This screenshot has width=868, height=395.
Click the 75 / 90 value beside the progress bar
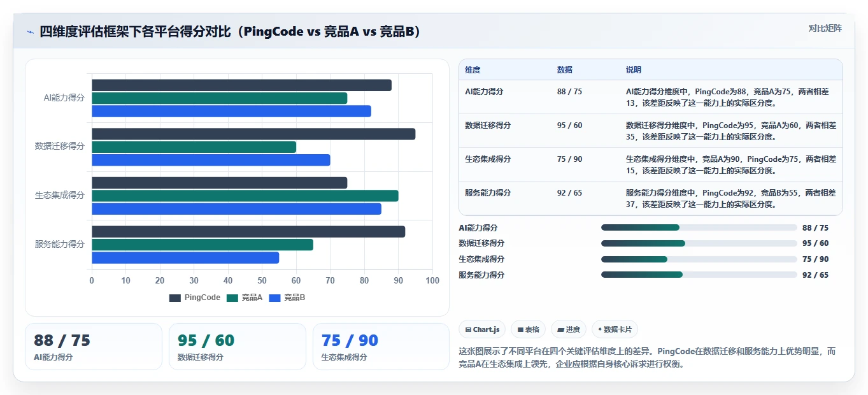(x=815, y=259)
